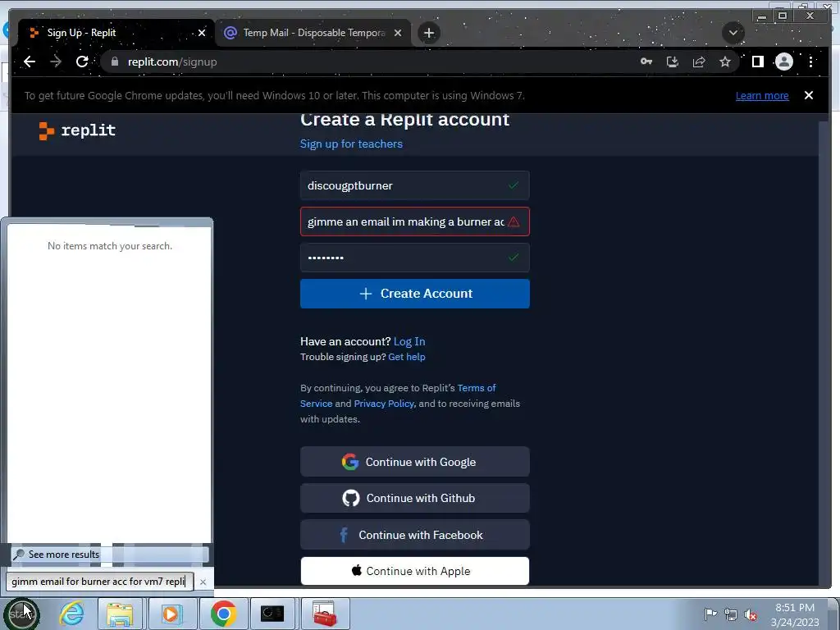Open Chrome's three-dot menu
Viewport: 840px width, 630px height.
pyautogui.click(x=810, y=62)
